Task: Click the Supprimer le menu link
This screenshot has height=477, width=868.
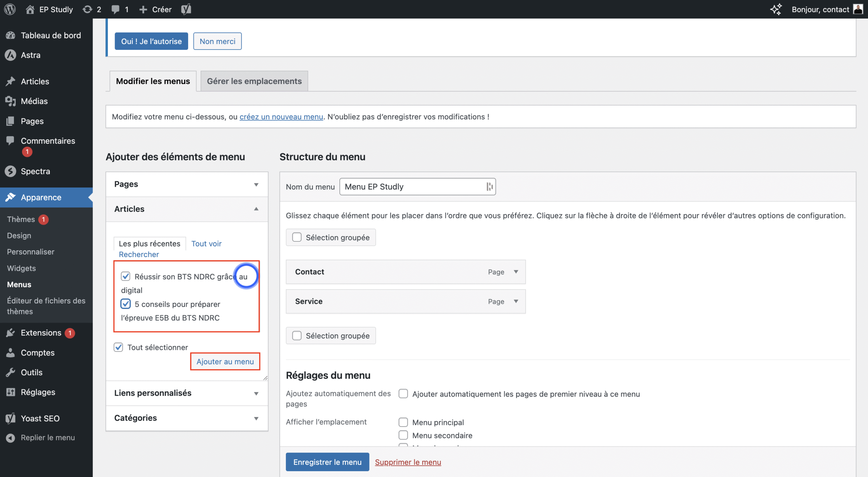Action: pos(408,462)
